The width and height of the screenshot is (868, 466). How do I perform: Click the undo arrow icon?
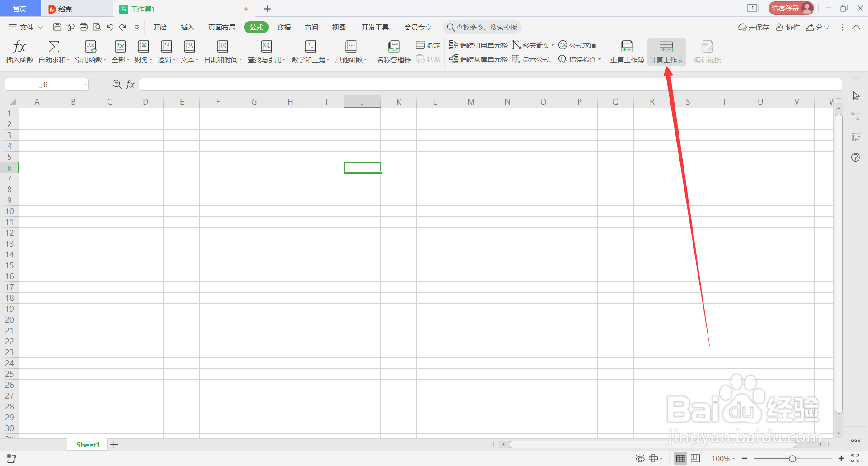pyautogui.click(x=110, y=27)
